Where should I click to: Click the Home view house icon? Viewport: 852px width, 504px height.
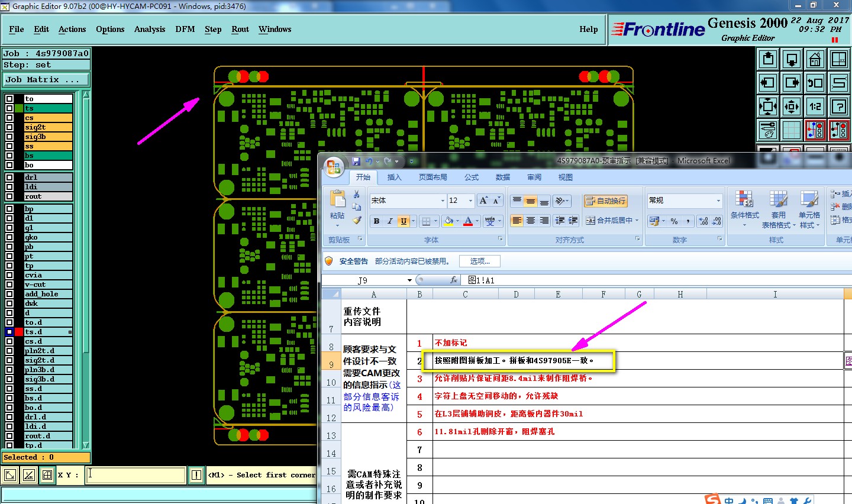tap(815, 59)
